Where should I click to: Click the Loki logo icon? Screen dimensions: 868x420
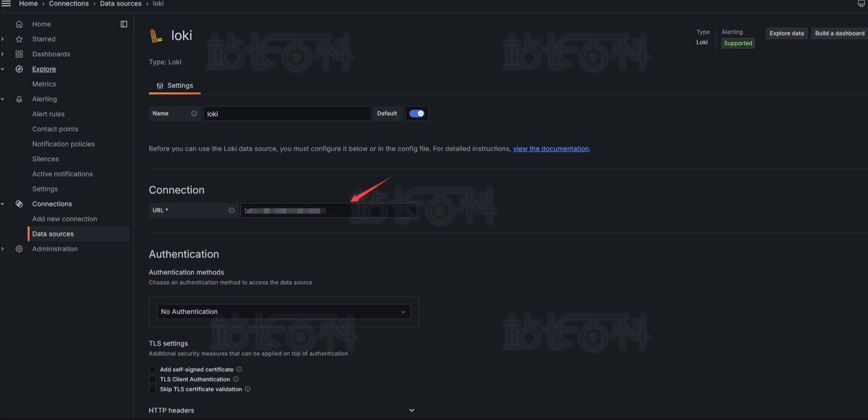click(156, 36)
